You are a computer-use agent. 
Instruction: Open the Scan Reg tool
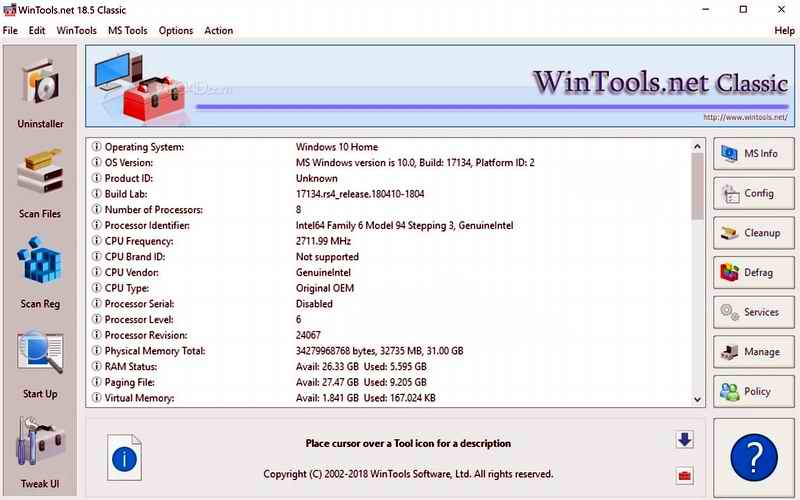(40, 270)
